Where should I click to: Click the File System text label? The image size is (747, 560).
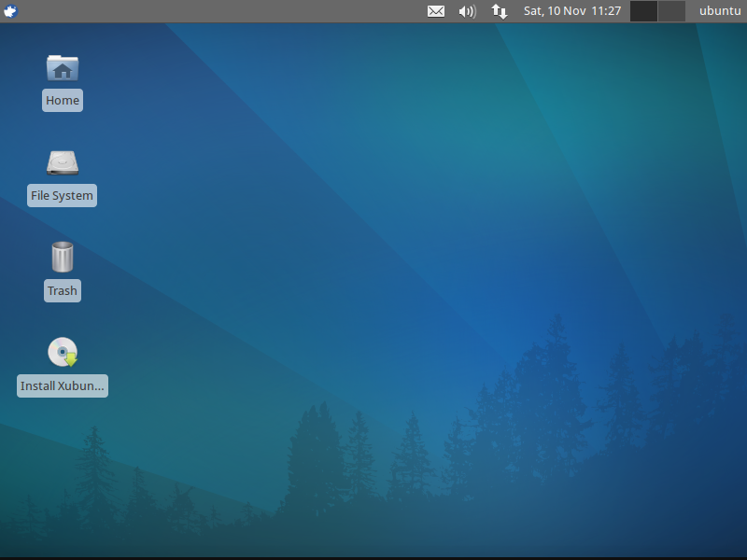[x=63, y=196]
